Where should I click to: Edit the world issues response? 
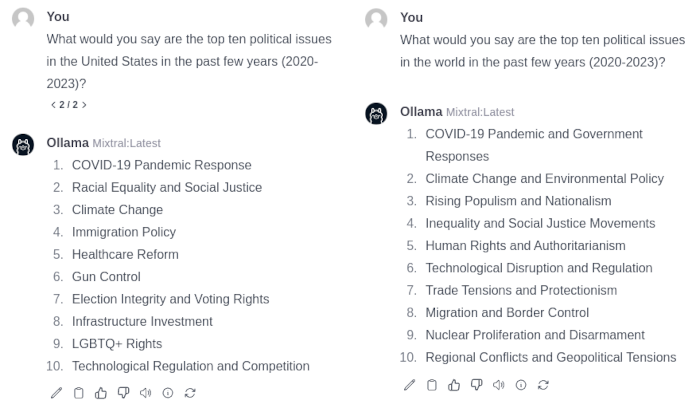point(410,385)
